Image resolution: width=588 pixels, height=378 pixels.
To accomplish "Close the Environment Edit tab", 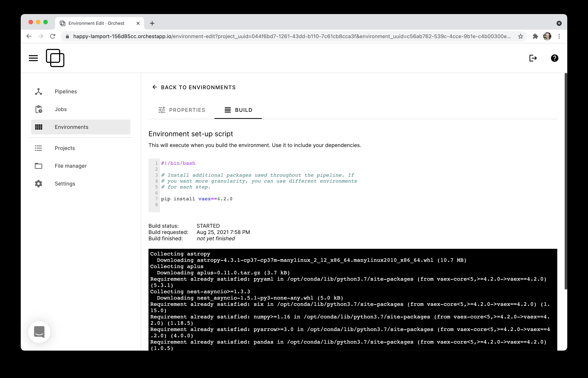I will point(138,23).
